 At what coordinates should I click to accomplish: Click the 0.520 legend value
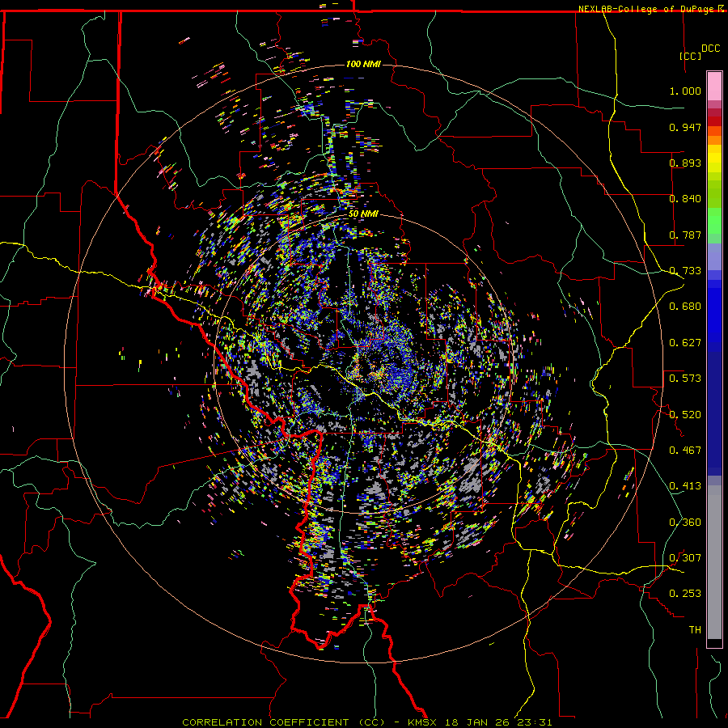(x=685, y=415)
